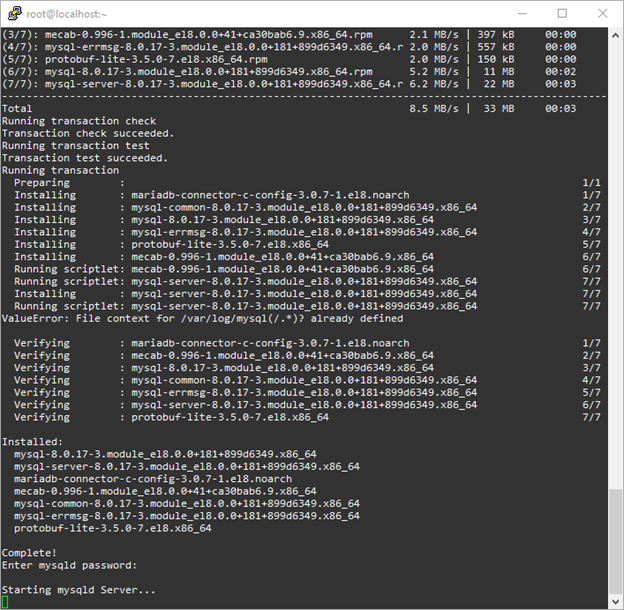Click 'Installing : mariadb-connector-c-config' line

[x=307, y=195]
